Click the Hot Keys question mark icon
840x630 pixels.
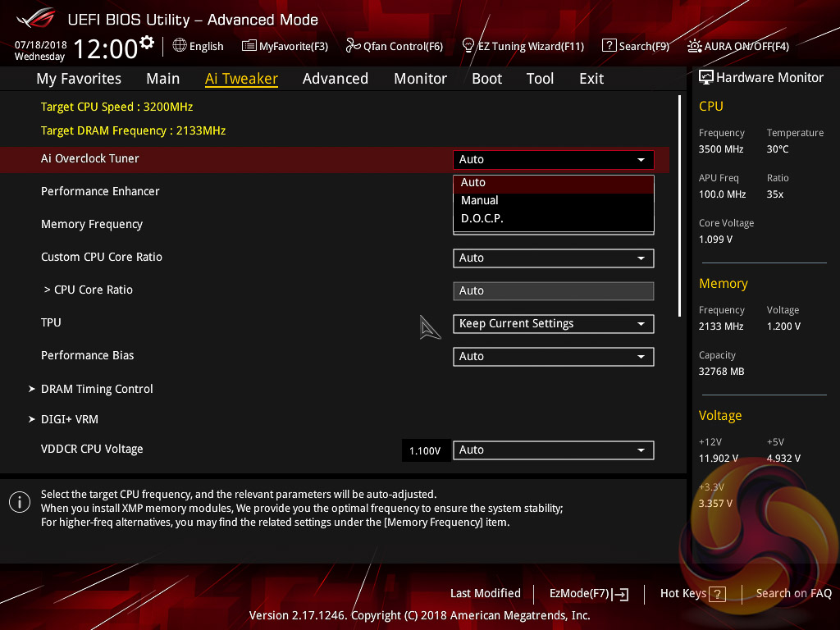(x=717, y=594)
